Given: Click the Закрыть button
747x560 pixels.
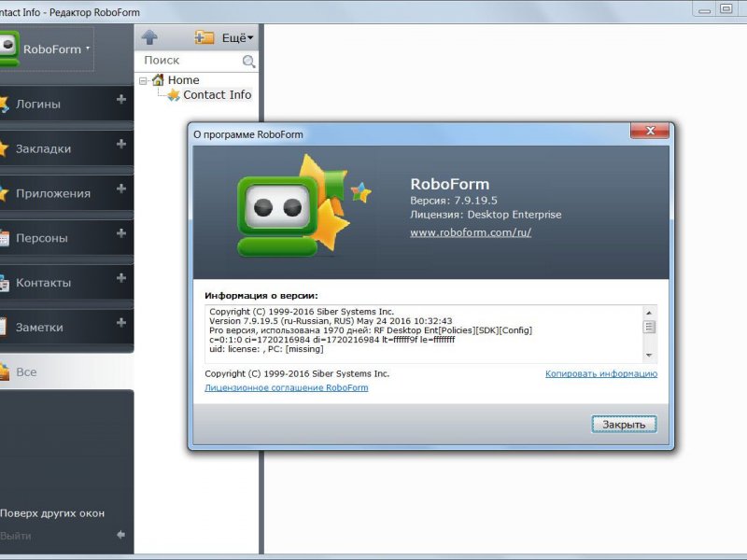Looking at the screenshot, I should [624, 425].
